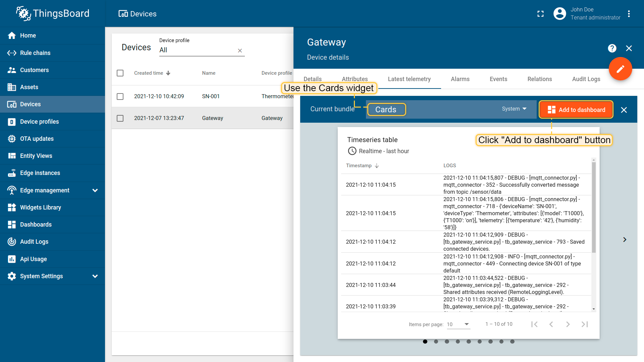Image resolution: width=644 pixels, height=362 pixels.
Task: Select the last carousel dot indicator
Action: pyautogui.click(x=512, y=342)
